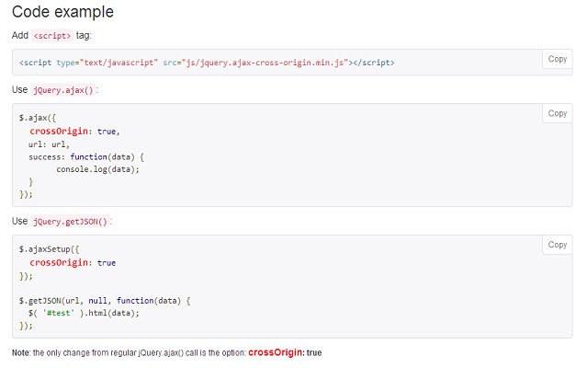Click 'success: function(data) {' line
Screen dimensions: 588x368
coord(86,157)
